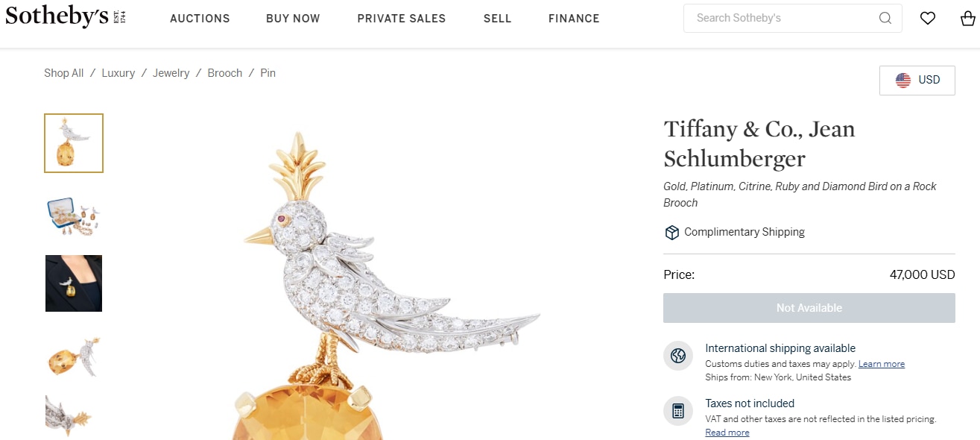The image size is (980, 440).
Task: Go to Shop All via breadcrumb
Action: click(x=63, y=72)
